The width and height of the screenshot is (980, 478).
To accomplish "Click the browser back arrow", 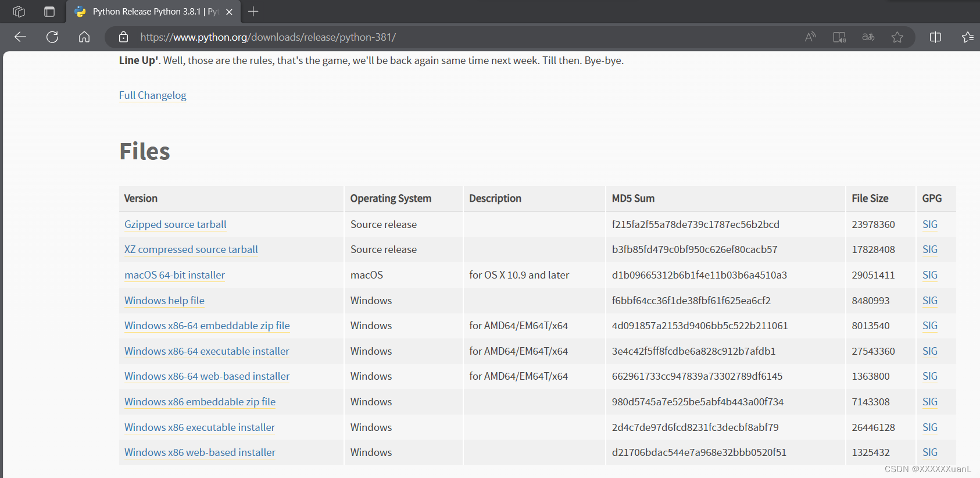I will tap(20, 37).
